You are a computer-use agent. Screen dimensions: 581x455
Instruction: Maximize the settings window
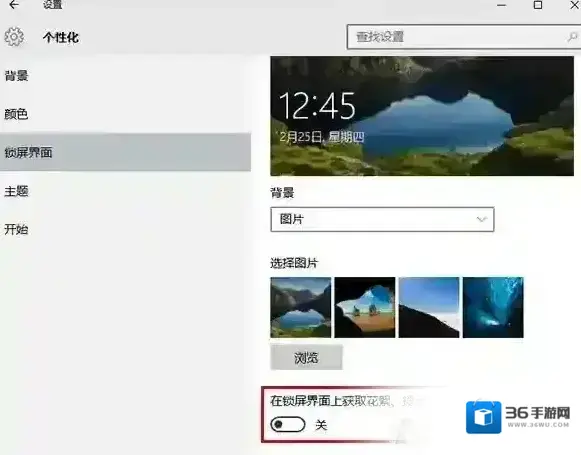[538, 5]
